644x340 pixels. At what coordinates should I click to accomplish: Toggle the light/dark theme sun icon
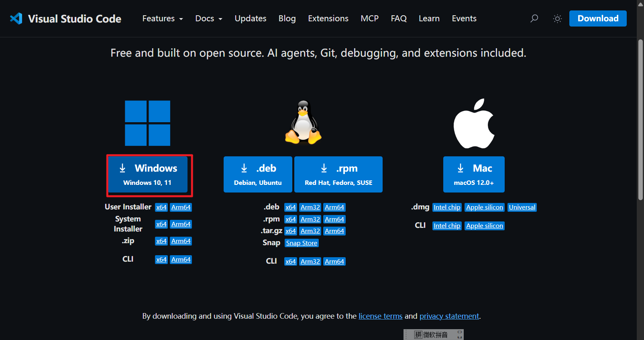pos(557,18)
